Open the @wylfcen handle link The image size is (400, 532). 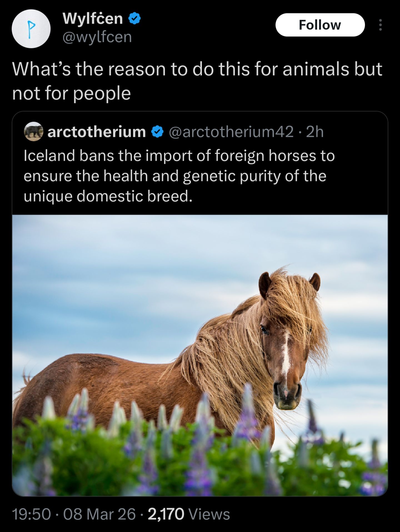(97, 37)
